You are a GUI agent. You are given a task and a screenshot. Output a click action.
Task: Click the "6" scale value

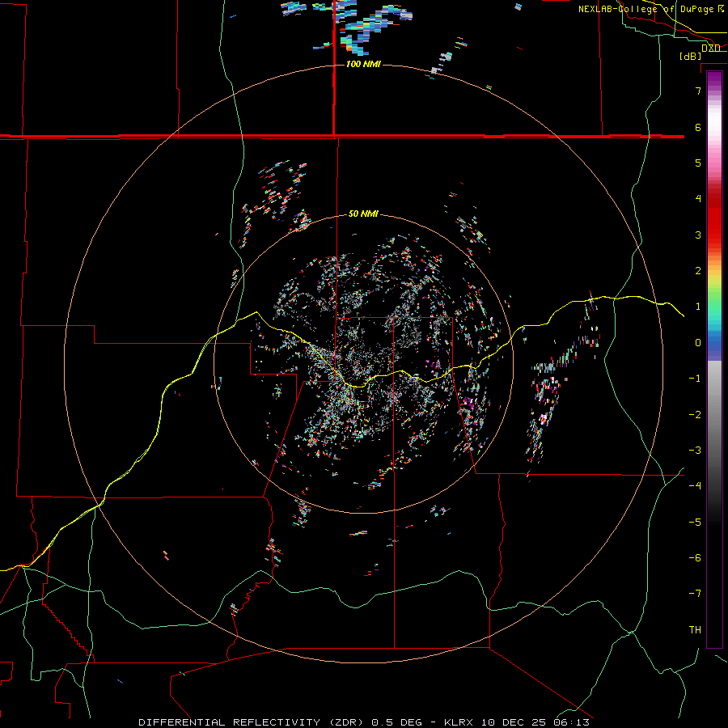coord(698,127)
